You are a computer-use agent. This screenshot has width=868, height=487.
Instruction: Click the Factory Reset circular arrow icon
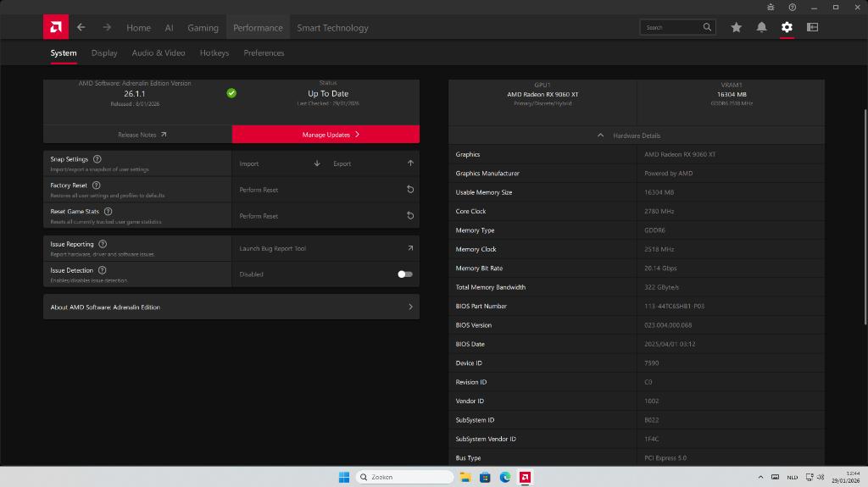click(x=410, y=189)
